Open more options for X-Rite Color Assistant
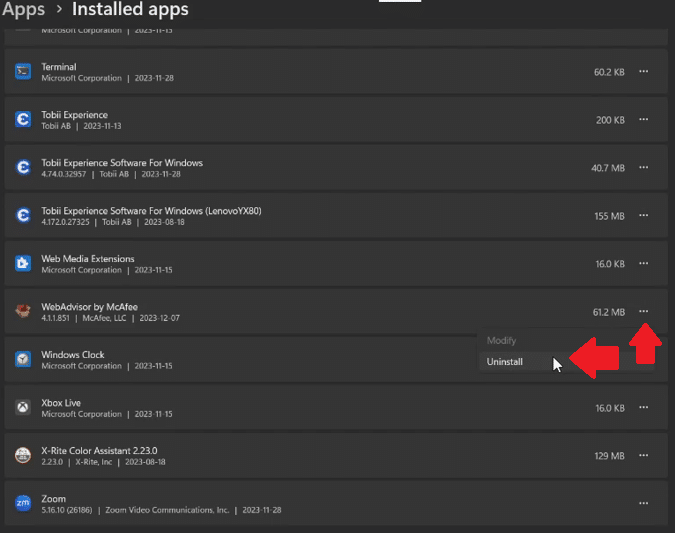Image resolution: width=675 pixels, height=533 pixels. [x=644, y=455]
